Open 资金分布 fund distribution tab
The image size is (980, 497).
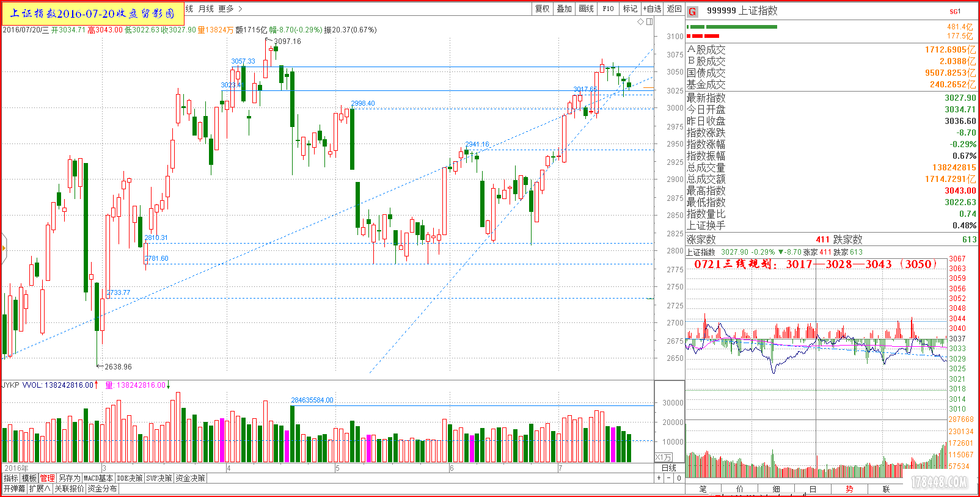[x=102, y=488]
